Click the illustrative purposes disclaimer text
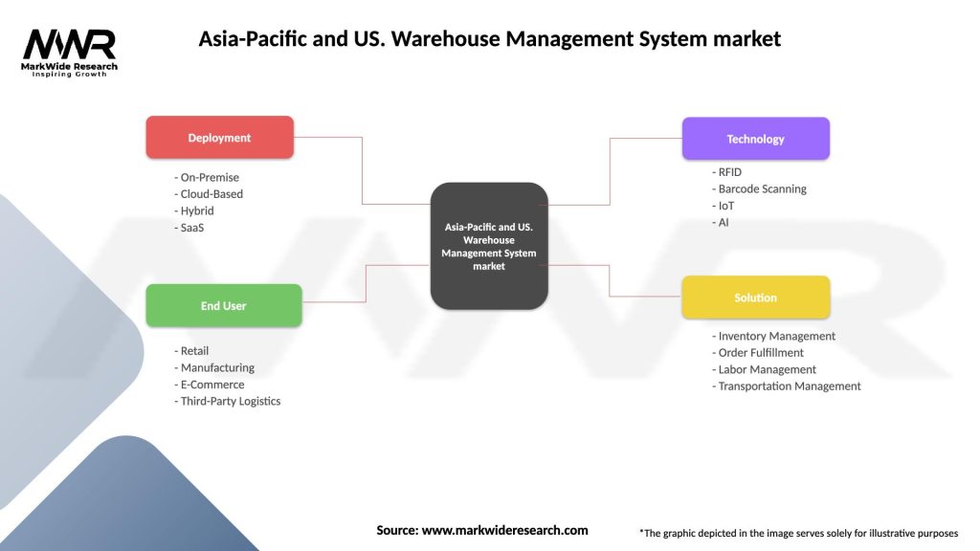980x551 pixels. point(800,532)
